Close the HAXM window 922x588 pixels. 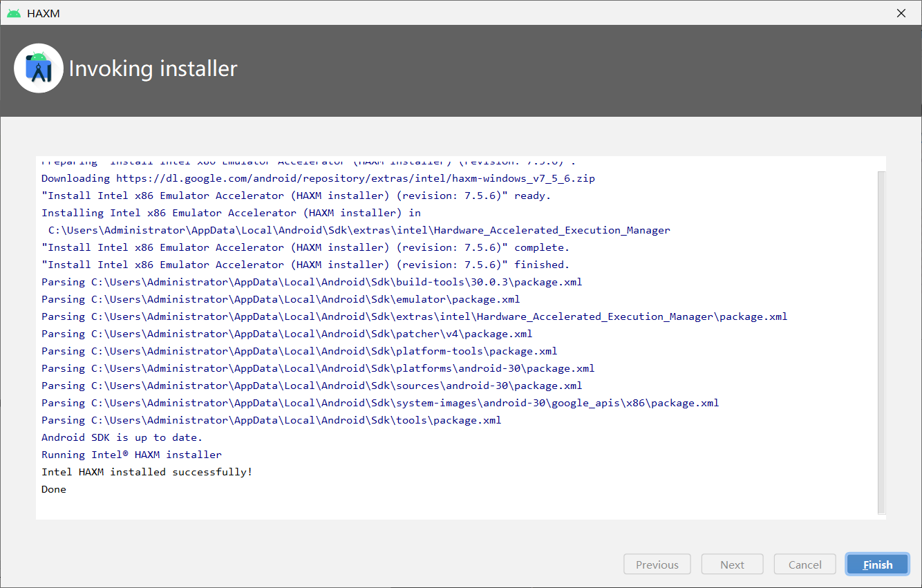[901, 12]
